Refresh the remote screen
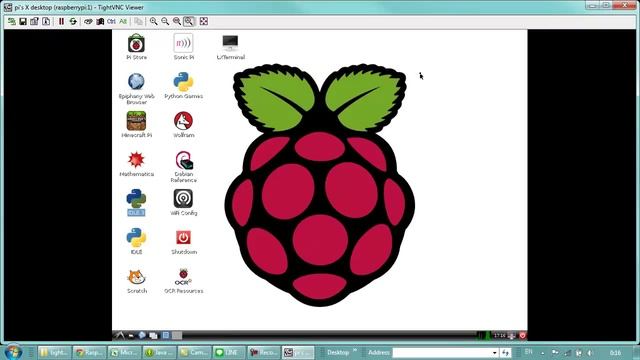This screenshot has height=360, width=640. [73, 21]
